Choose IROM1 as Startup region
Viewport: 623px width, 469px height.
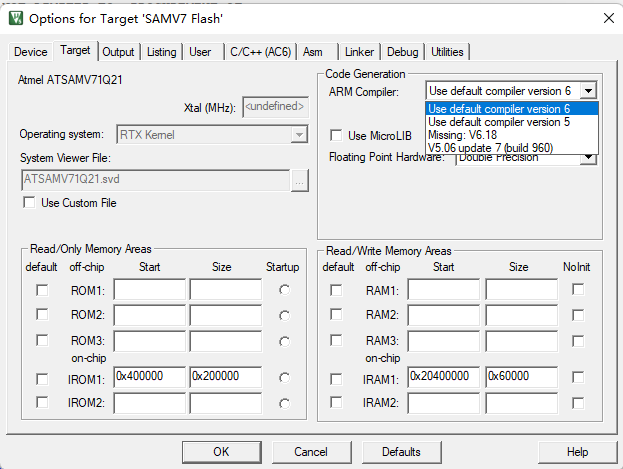click(285, 378)
